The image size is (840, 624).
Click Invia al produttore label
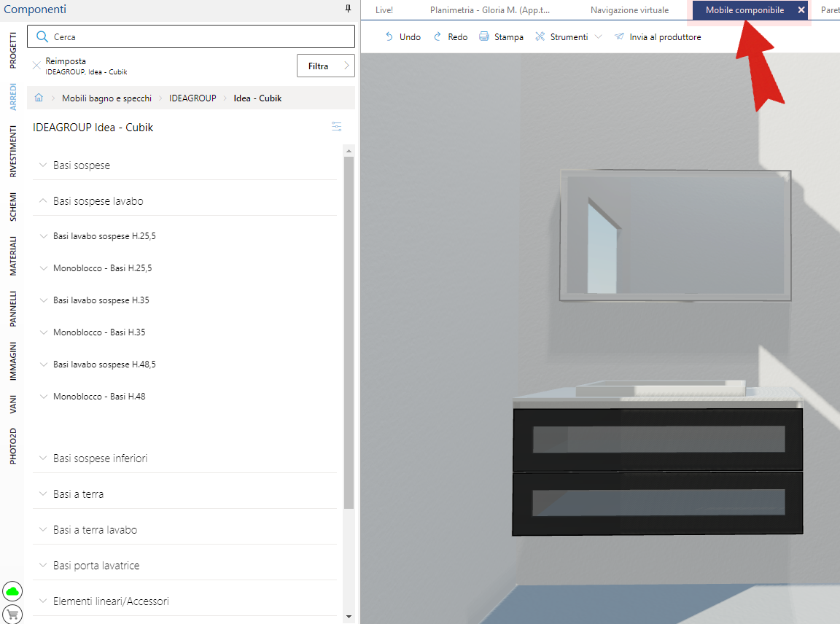pos(665,37)
